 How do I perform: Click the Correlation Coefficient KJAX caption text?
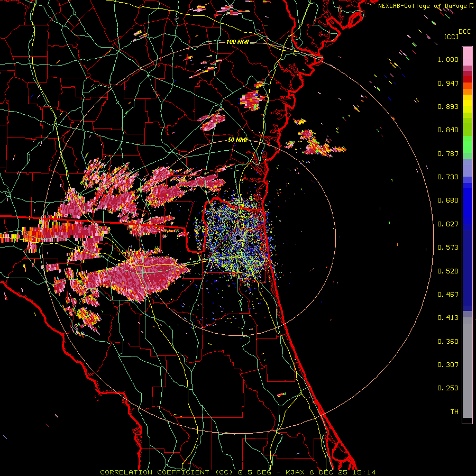238,472
